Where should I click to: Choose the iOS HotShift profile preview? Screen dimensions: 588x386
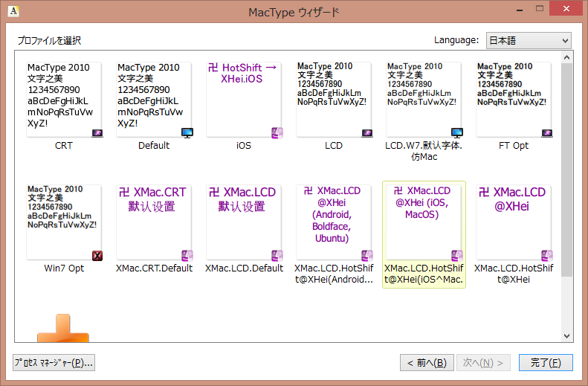[244, 100]
